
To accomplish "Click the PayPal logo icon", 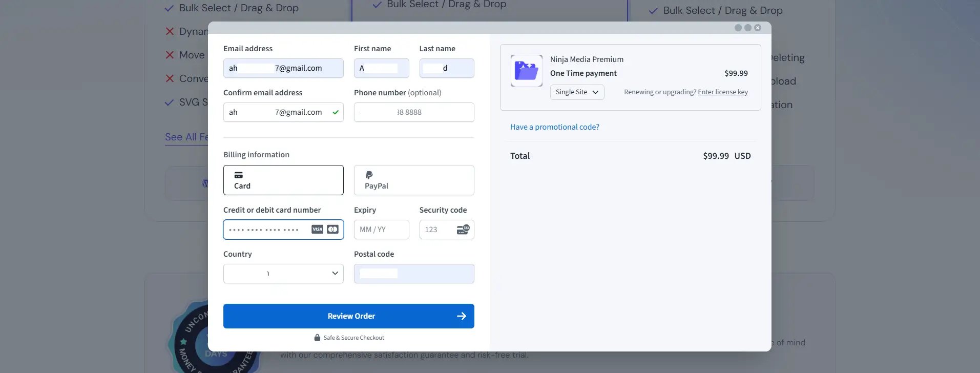I will coord(369,175).
